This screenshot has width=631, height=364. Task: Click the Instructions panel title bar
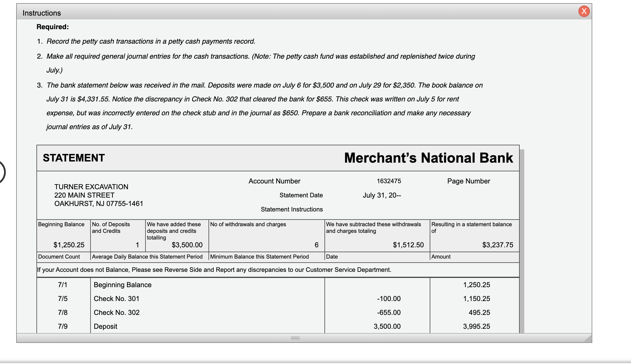pos(289,13)
